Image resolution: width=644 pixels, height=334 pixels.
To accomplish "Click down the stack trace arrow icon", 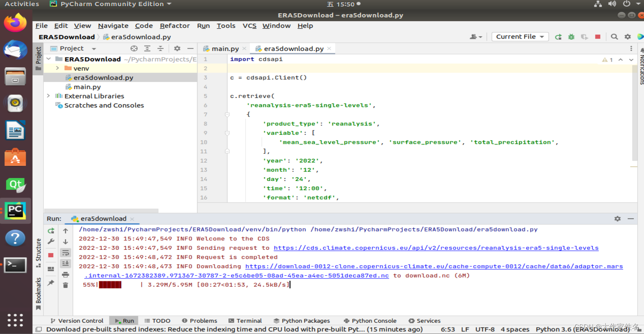I will click(x=65, y=241).
